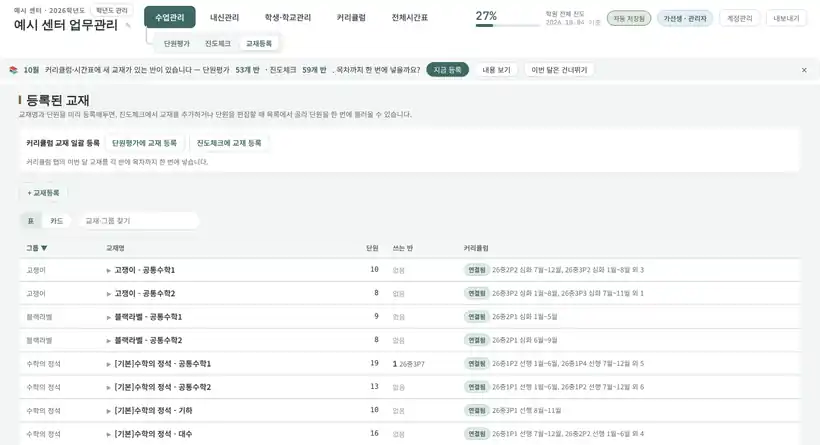Click 내용 보기 in the notice banner
This screenshot has height=445, width=820.
point(496,70)
